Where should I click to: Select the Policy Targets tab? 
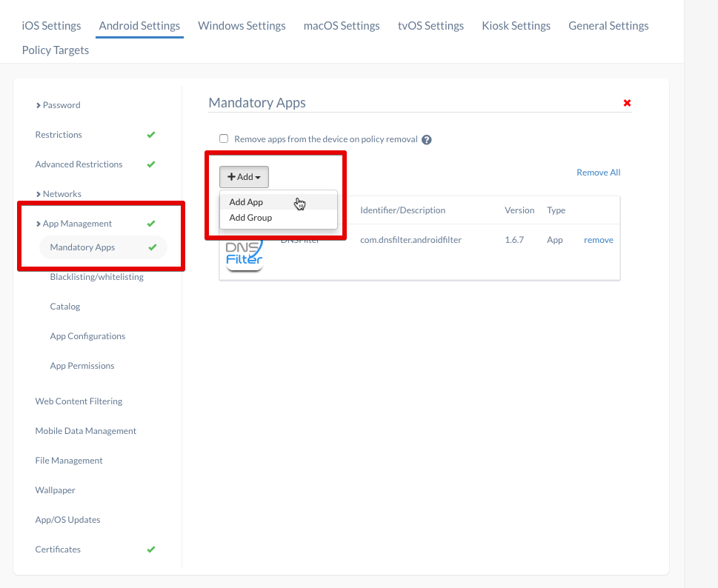click(56, 50)
